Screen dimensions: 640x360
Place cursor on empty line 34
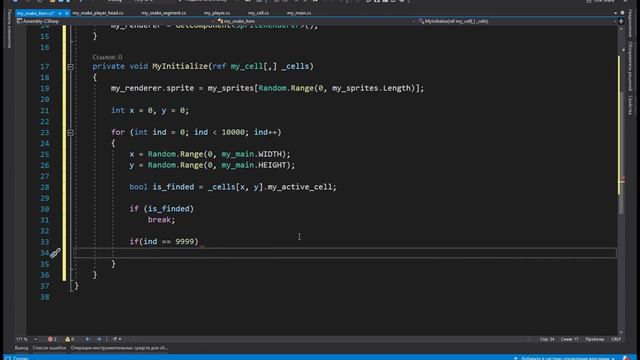[x=345, y=253]
